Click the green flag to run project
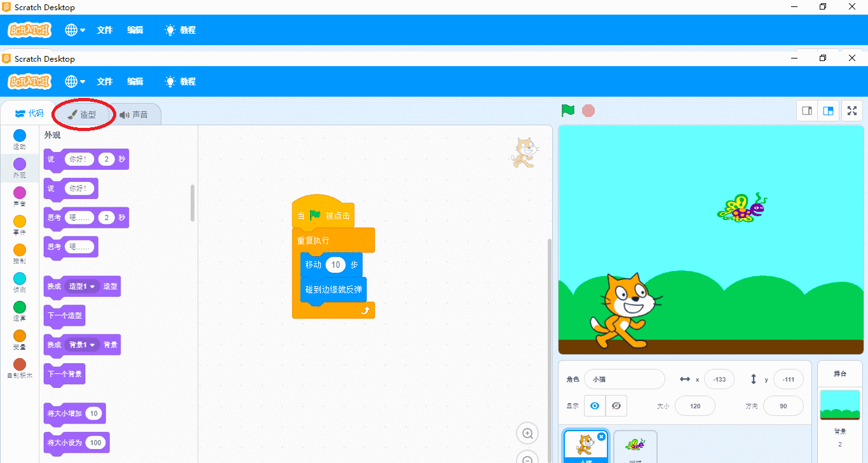 [x=568, y=111]
